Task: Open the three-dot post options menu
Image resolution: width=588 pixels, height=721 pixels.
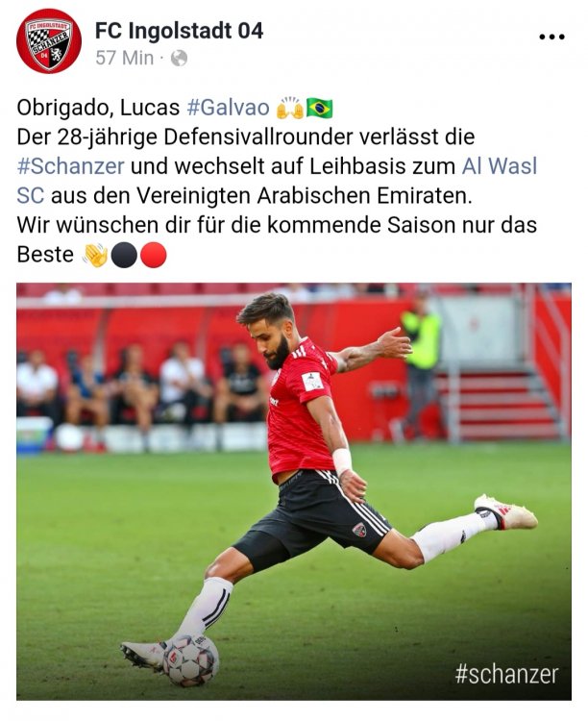Action: pyautogui.click(x=551, y=37)
